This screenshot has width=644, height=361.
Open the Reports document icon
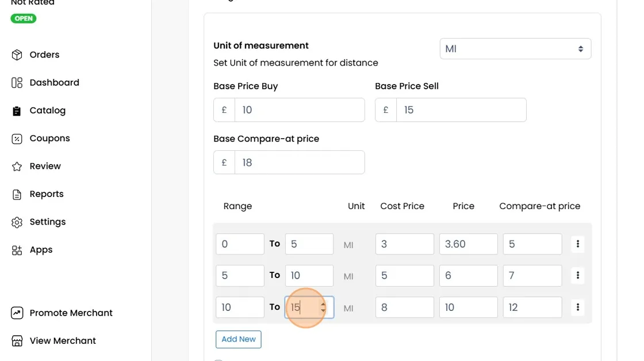point(17,194)
